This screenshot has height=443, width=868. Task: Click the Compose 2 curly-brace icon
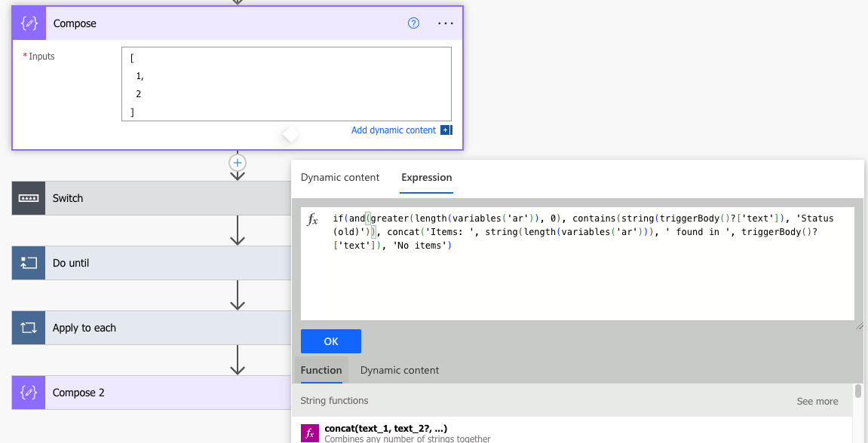point(29,393)
